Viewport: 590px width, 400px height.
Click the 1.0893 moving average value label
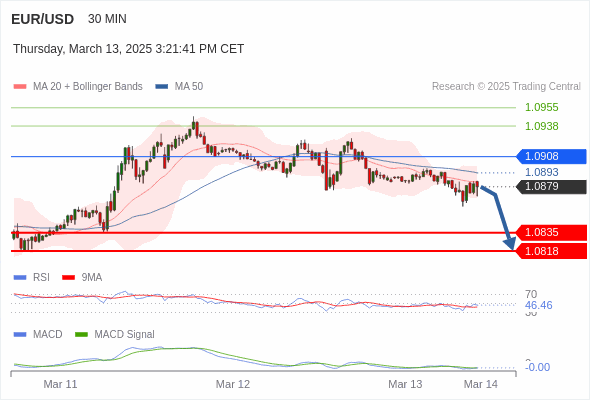[x=541, y=172]
